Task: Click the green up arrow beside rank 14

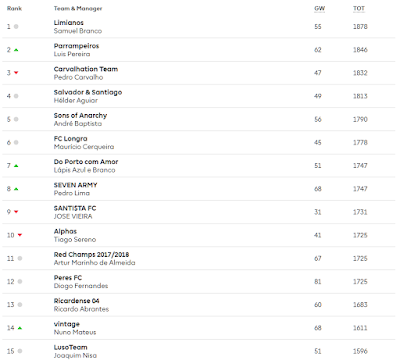Action: [20, 328]
